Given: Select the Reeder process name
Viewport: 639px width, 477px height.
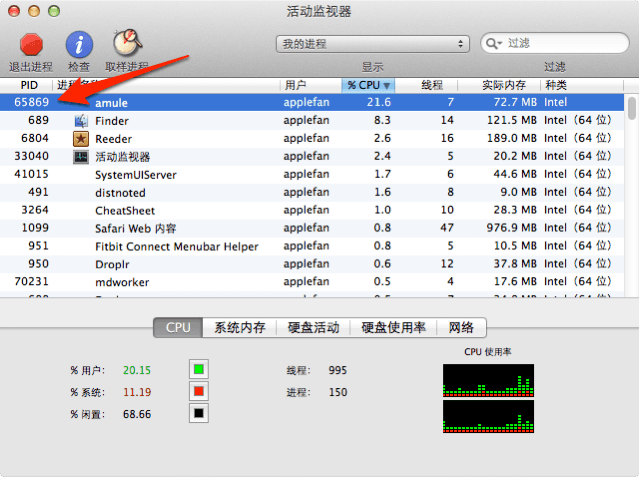Looking at the screenshot, I should coord(113,139).
